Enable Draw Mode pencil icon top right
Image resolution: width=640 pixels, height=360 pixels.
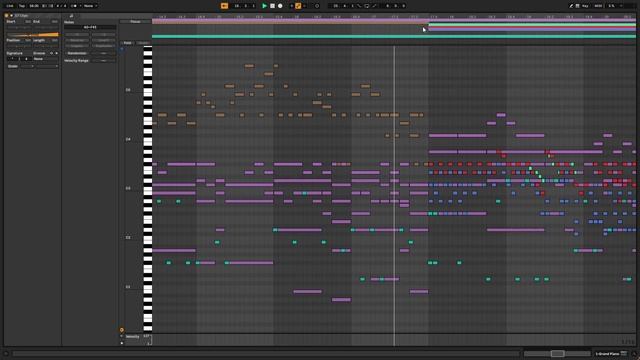(571, 6)
